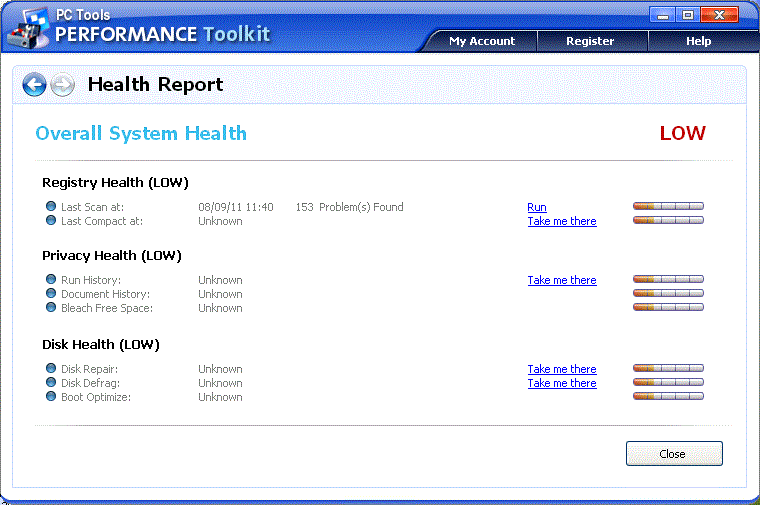Maximize the Performance Toolkit window
Screen dimensions: 760x505
(x=688, y=15)
